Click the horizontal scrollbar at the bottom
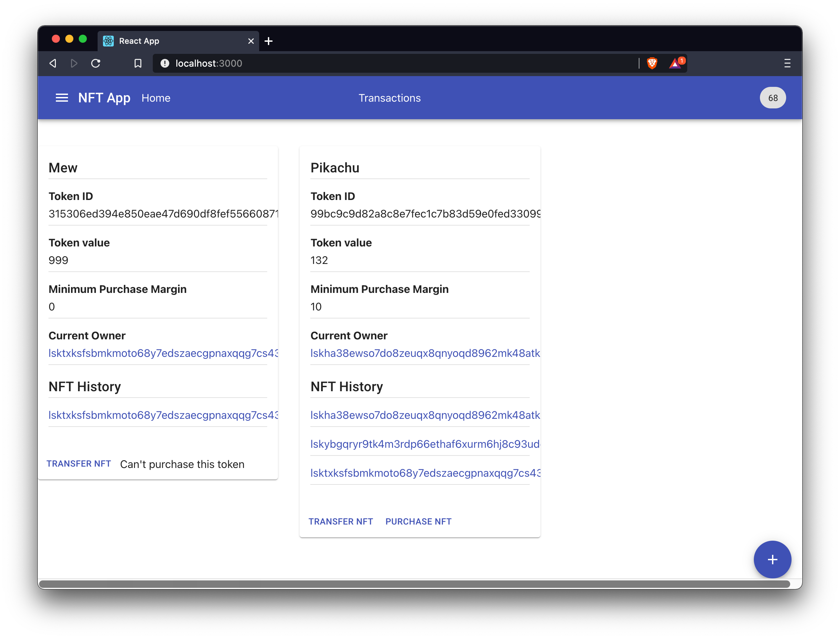Viewport: 840px width, 639px height. (x=415, y=584)
